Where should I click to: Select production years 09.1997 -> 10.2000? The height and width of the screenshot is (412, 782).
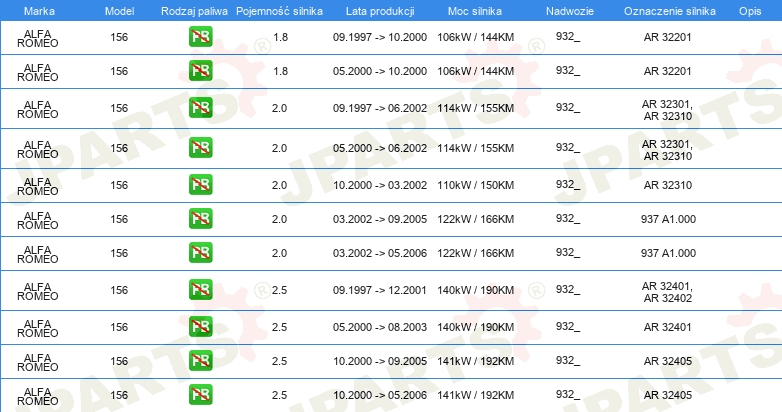pyautogui.click(x=380, y=37)
